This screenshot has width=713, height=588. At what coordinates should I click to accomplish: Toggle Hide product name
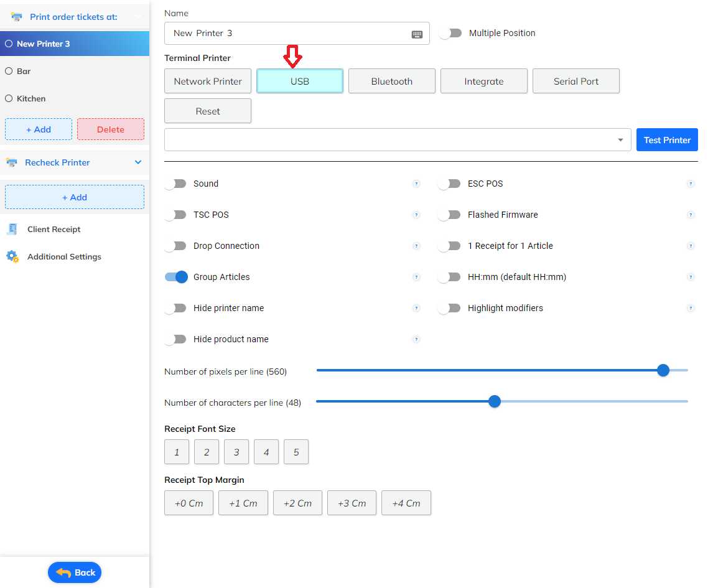(x=175, y=339)
